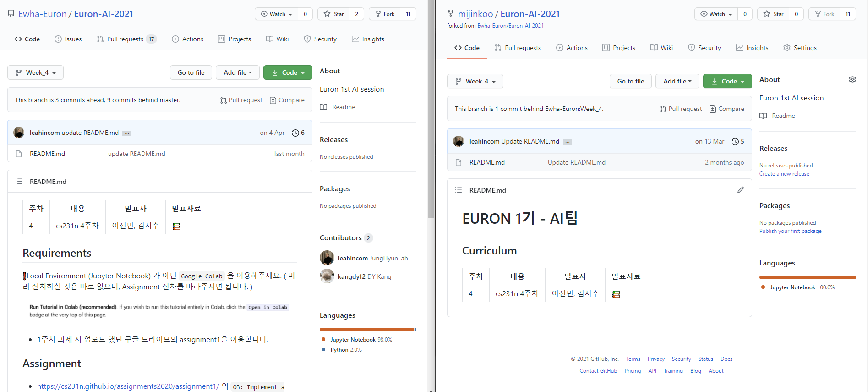Open About settings gear in mijinkoo repo
Image resolution: width=868 pixels, height=392 pixels.
coord(852,79)
